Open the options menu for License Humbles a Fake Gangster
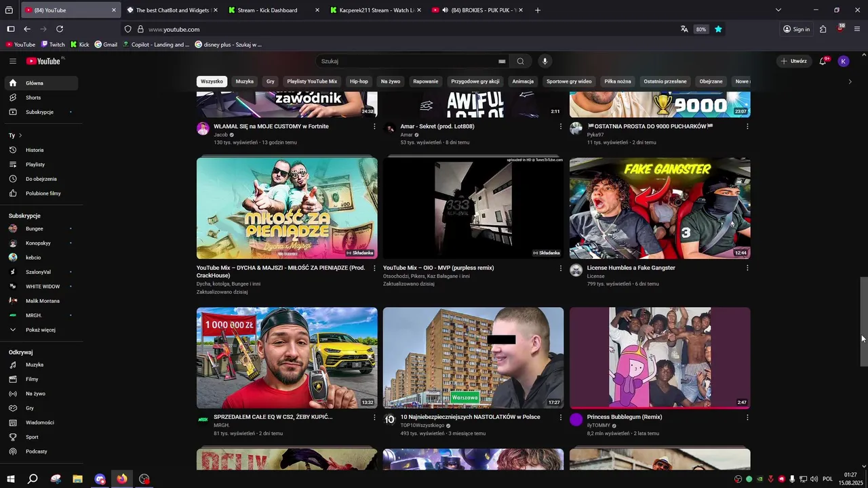 pyautogui.click(x=747, y=268)
